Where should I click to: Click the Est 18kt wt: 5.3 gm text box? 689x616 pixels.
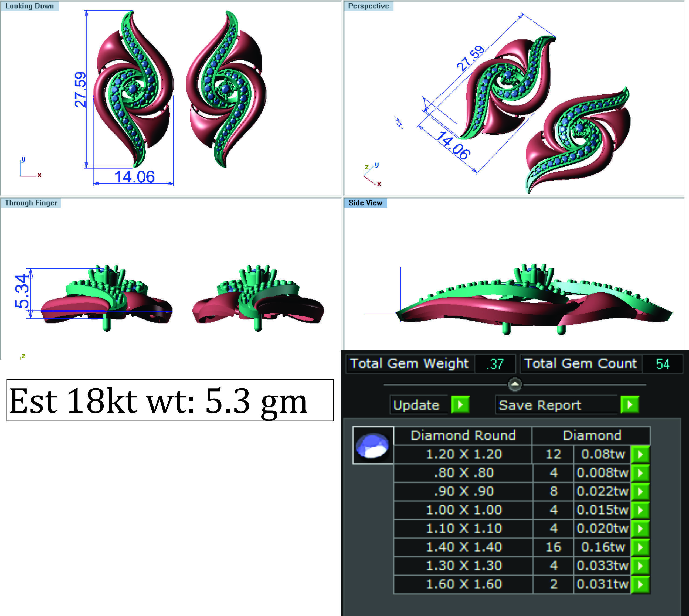click(170, 400)
